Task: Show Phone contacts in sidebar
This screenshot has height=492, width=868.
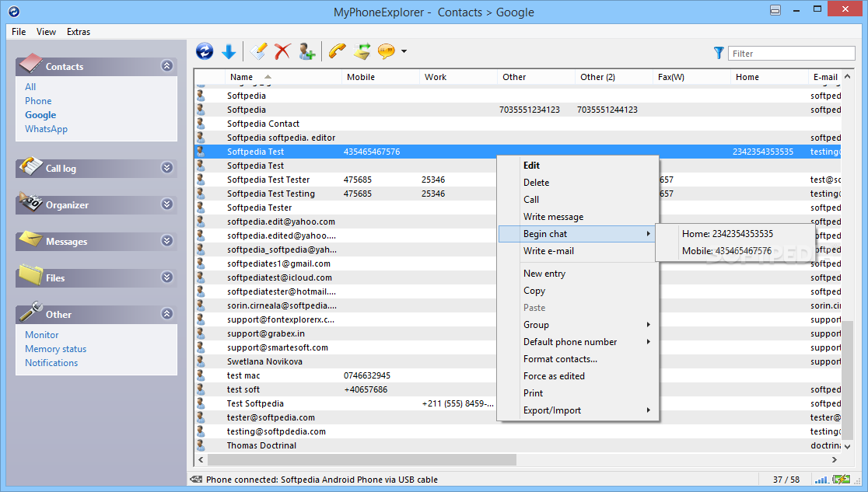Action: pos(38,101)
